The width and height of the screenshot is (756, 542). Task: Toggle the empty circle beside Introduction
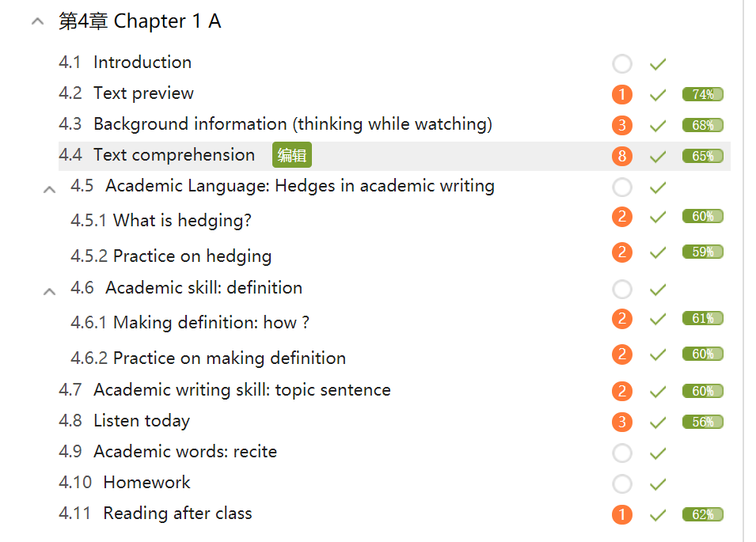click(622, 64)
